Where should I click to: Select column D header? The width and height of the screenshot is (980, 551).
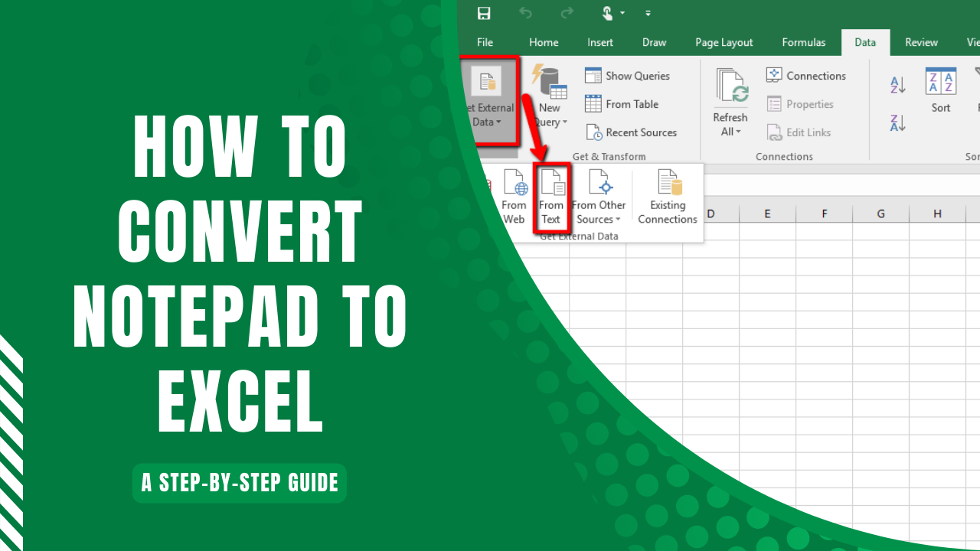point(711,214)
